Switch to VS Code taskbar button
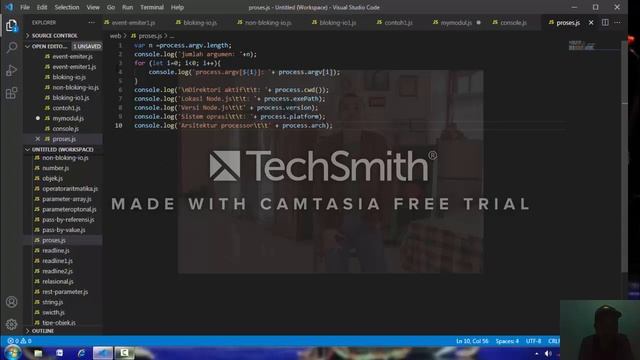The image size is (640, 360). 102,353
